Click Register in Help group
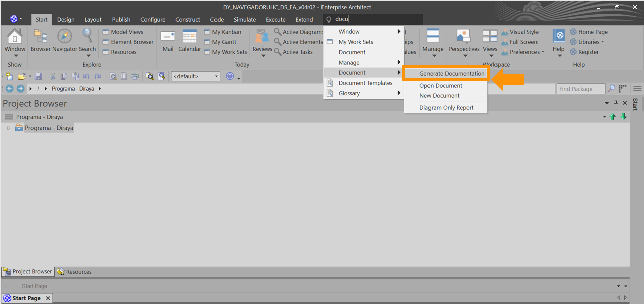Screen dimensions: 644x304 pos(584,52)
